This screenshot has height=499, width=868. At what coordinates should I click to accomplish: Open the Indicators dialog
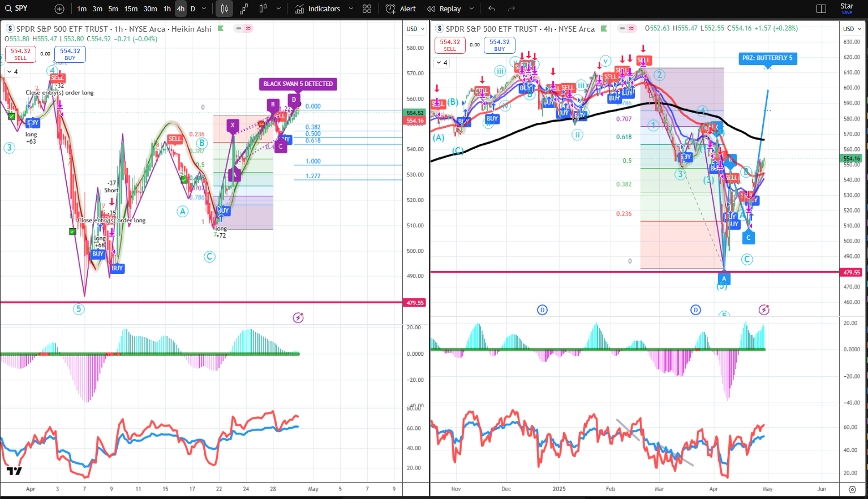317,8
